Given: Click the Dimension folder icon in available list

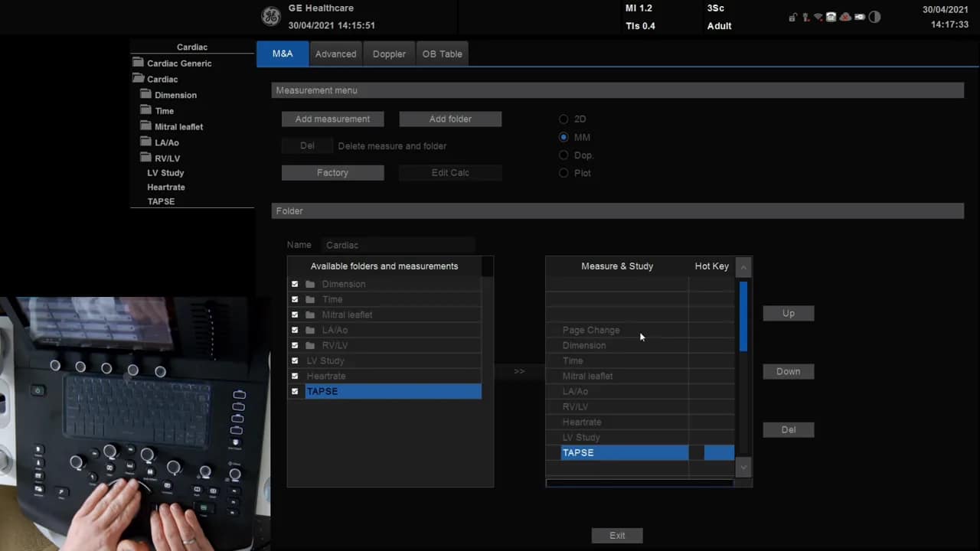Looking at the screenshot, I should pos(310,284).
